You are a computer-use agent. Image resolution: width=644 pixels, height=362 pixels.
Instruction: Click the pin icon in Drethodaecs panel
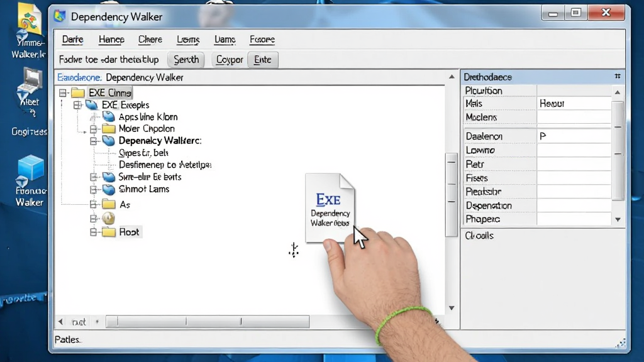coord(618,76)
